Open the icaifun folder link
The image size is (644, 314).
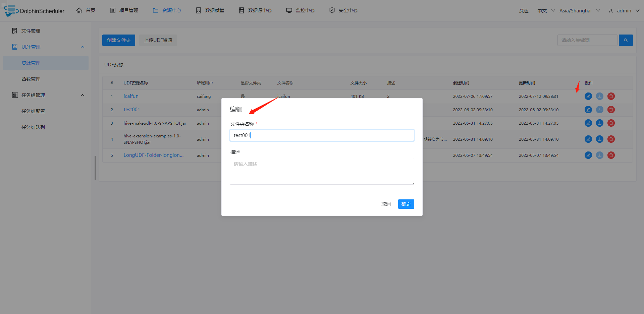point(131,96)
